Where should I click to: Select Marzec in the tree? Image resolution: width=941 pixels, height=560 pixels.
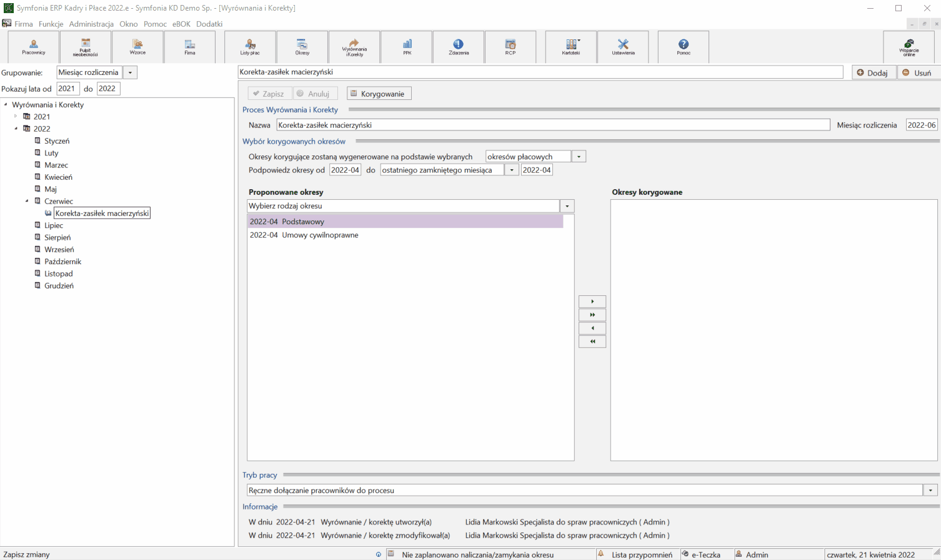click(56, 165)
